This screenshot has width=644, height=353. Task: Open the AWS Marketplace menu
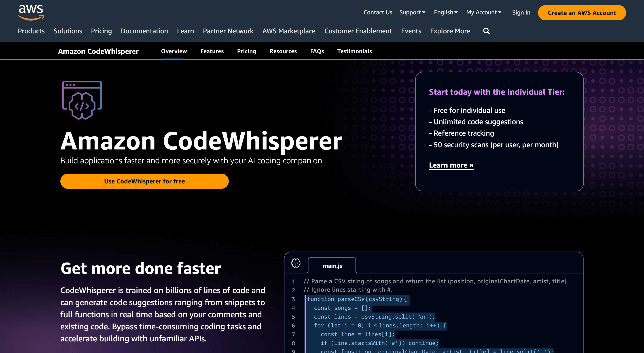point(289,31)
